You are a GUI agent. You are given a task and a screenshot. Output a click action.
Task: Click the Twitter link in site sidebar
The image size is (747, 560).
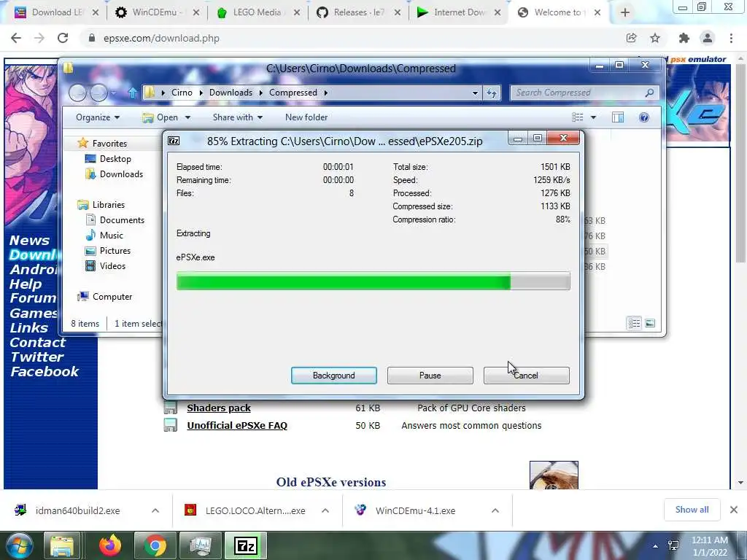36,357
